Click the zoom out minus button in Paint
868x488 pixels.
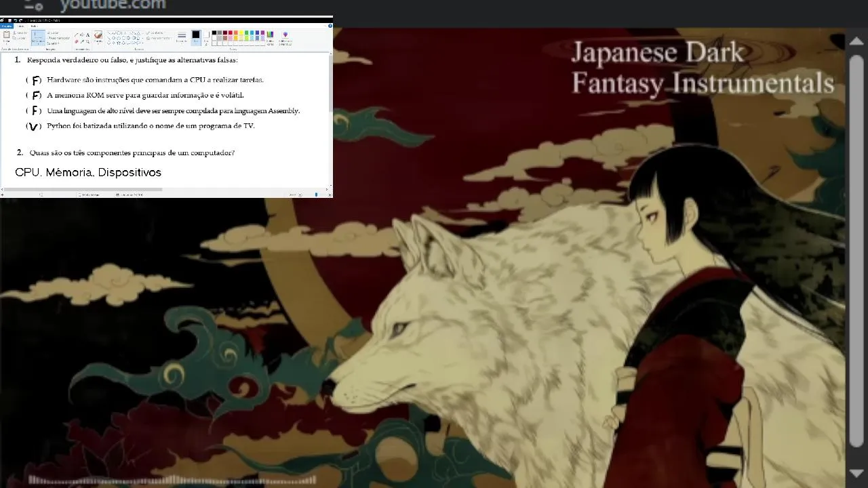(300, 195)
